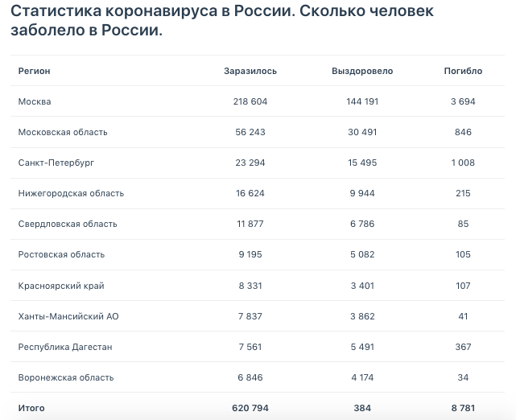This screenshot has height=420, width=516.
Task: Select the Москва region row
Action: pyautogui.click(x=35, y=101)
